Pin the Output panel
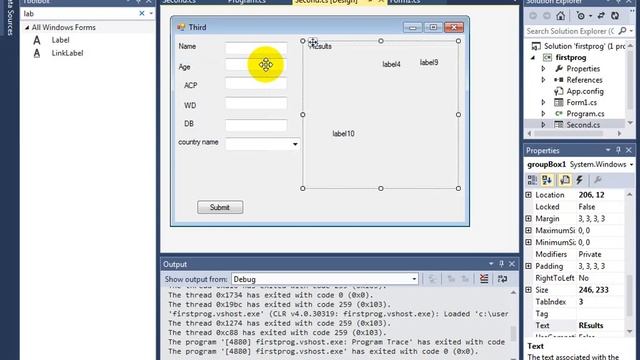 (502, 264)
